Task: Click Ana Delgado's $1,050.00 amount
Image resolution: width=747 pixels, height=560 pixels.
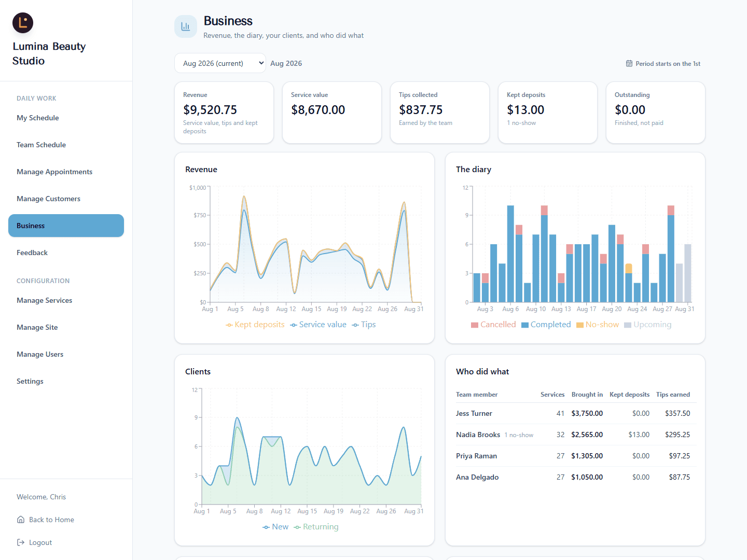Action: [x=587, y=477]
